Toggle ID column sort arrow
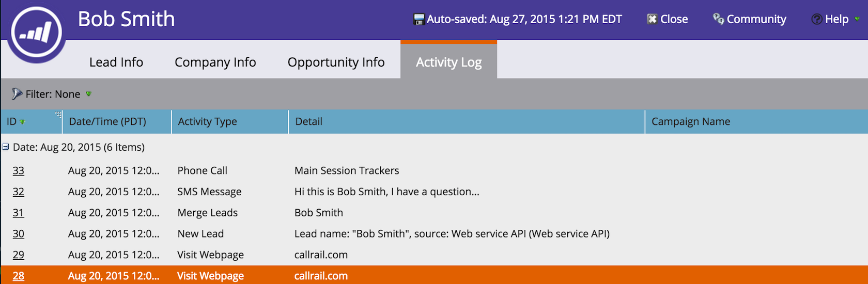The width and height of the screenshot is (868, 284). (x=22, y=122)
